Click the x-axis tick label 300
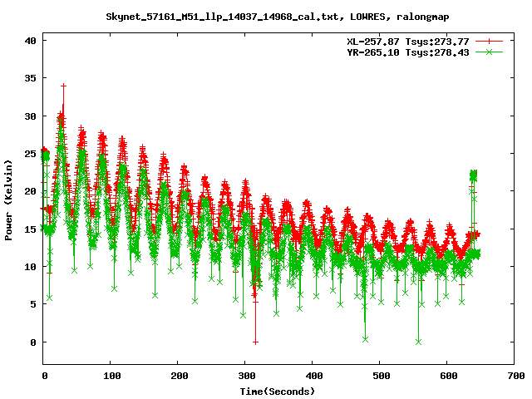 [x=247, y=376]
